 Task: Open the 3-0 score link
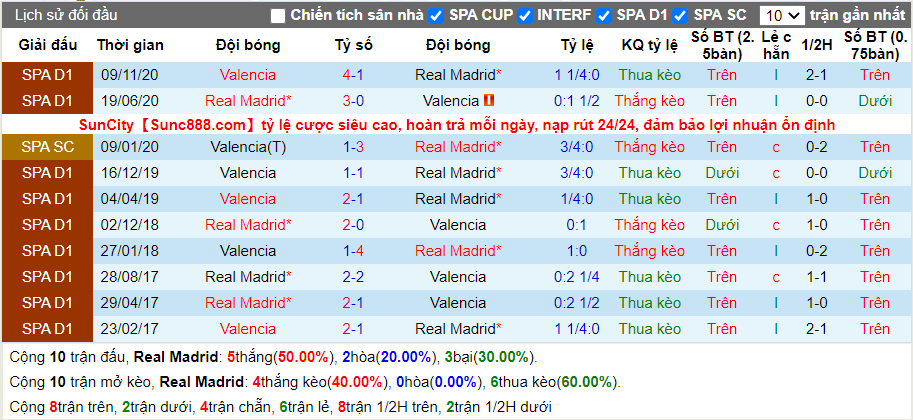(x=353, y=101)
